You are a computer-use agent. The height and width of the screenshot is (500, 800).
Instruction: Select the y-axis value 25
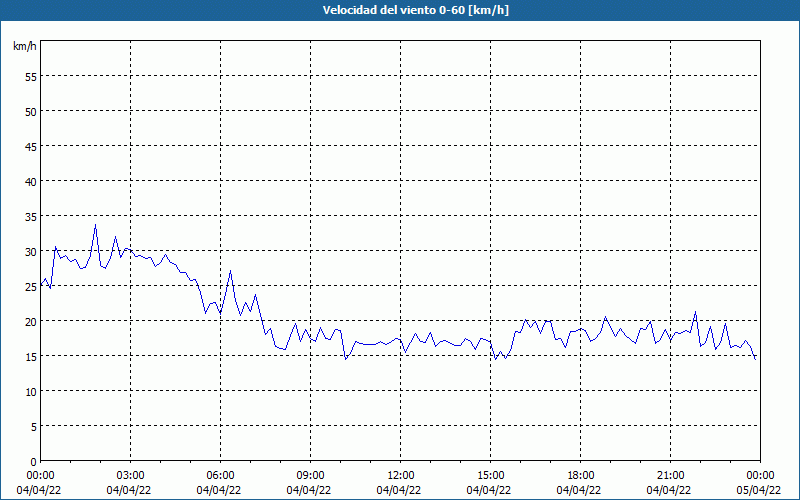(x=31, y=287)
